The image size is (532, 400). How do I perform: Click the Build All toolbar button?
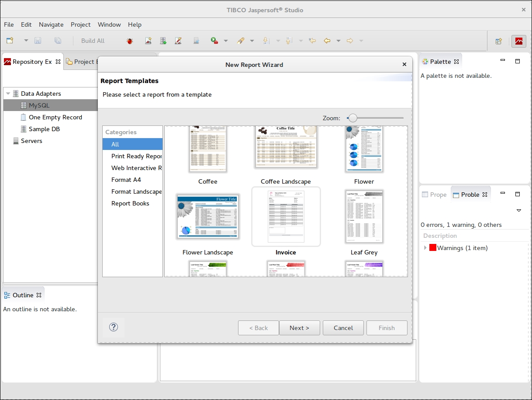[93, 41]
